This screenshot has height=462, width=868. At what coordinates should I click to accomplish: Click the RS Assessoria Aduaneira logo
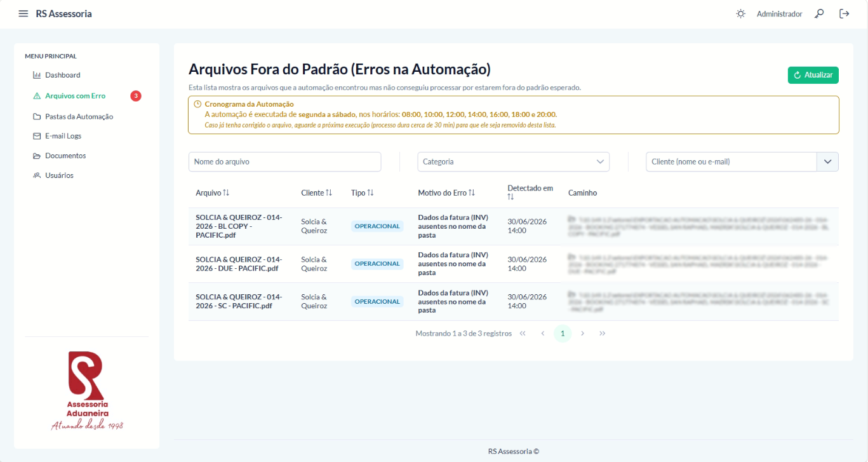(87, 390)
